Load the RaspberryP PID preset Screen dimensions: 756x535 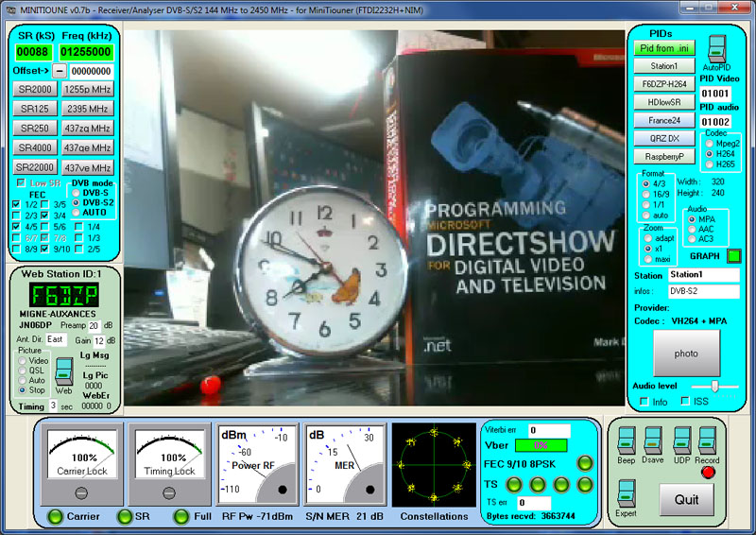point(664,156)
